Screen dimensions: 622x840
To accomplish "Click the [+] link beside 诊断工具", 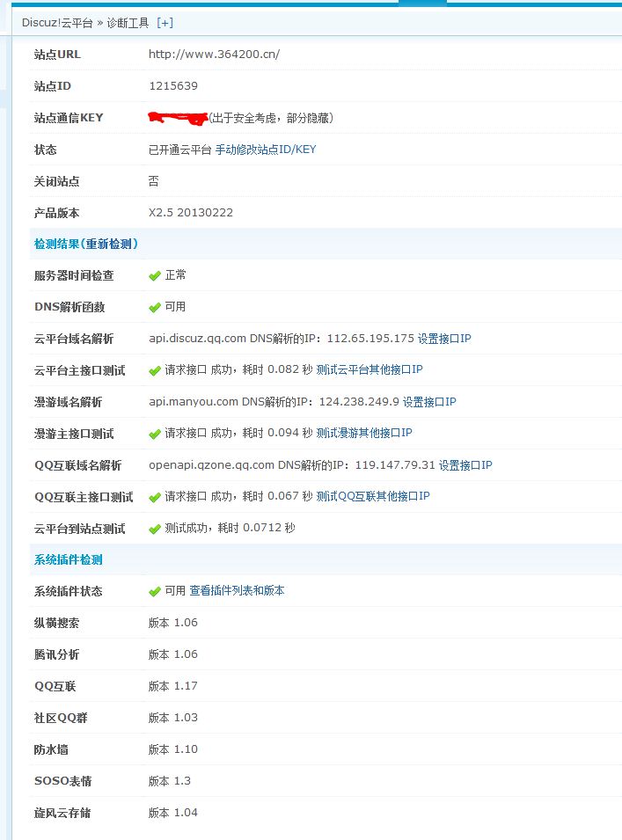I will pyautogui.click(x=165, y=23).
